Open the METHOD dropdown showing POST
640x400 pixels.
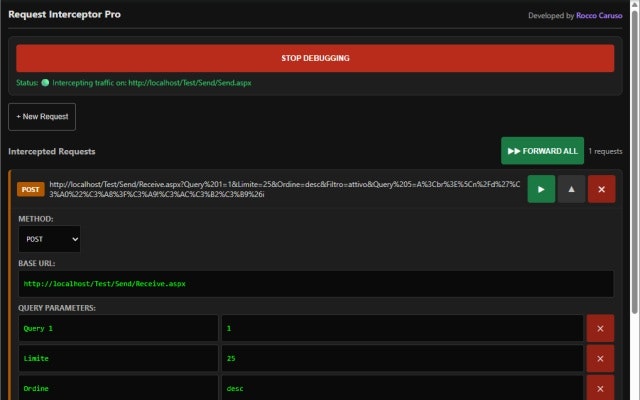coord(49,239)
